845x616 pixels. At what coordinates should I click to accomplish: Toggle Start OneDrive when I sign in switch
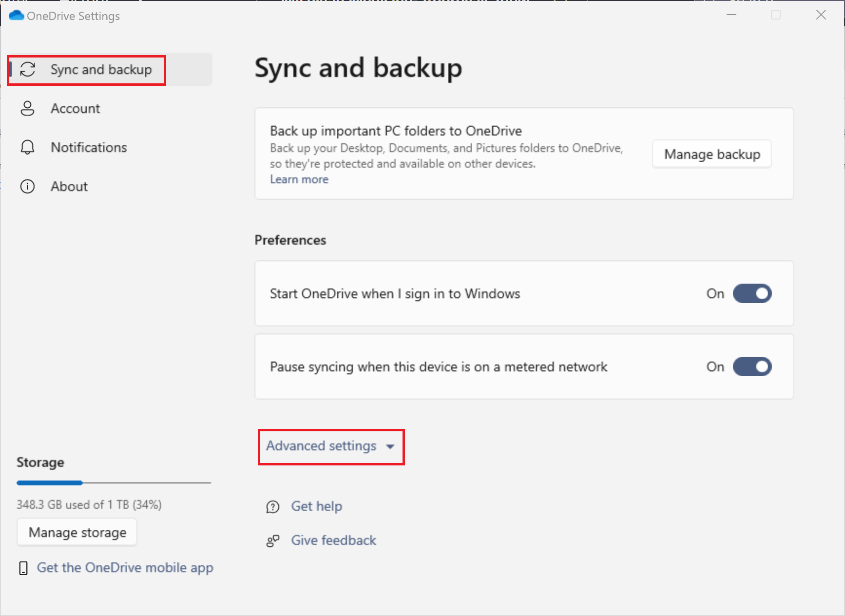coord(752,293)
